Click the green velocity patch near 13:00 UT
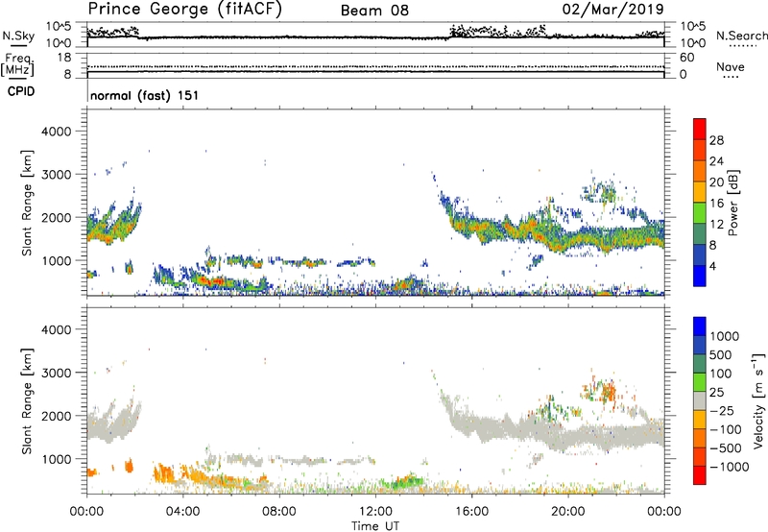 click(405, 480)
